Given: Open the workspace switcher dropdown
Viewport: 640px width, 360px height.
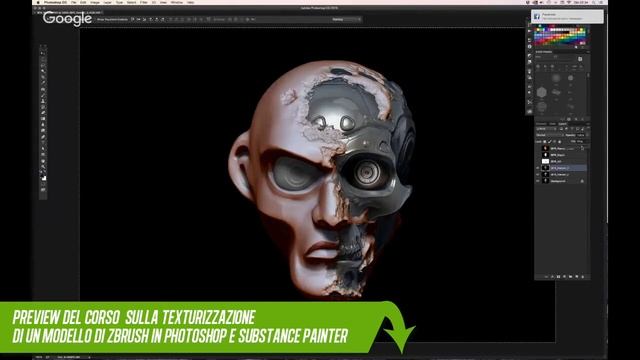Looking at the screenshot, I should pos(346,19).
